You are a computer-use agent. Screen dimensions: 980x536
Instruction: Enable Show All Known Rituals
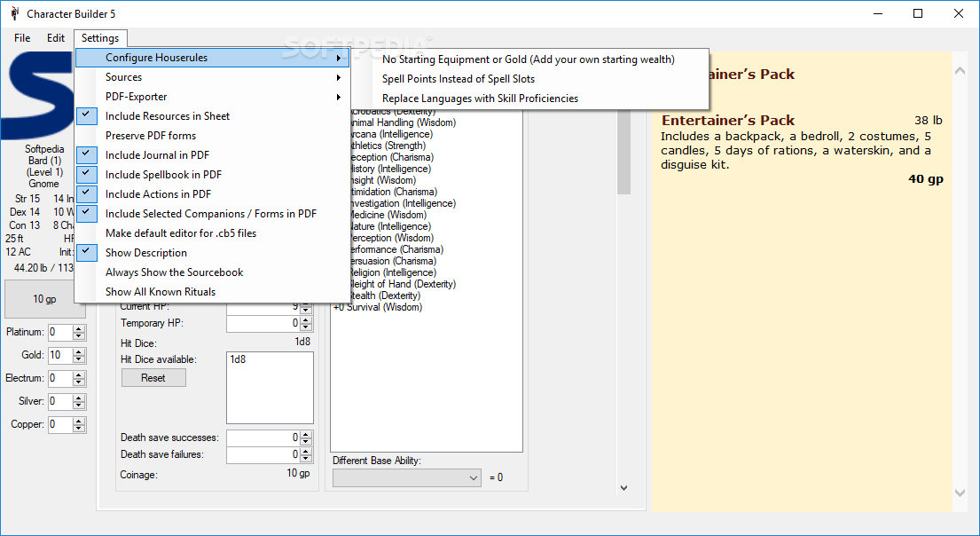pos(212,291)
